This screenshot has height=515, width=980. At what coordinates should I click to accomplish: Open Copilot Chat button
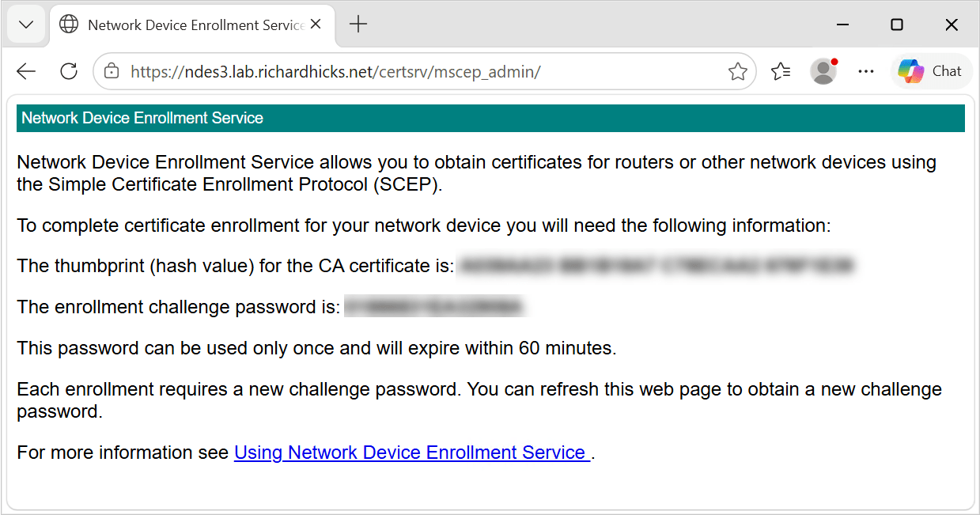[931, 71]
